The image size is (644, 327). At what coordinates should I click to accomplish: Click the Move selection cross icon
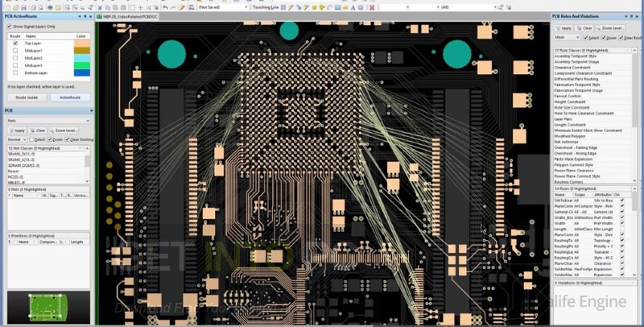click(x=140, y=7)
